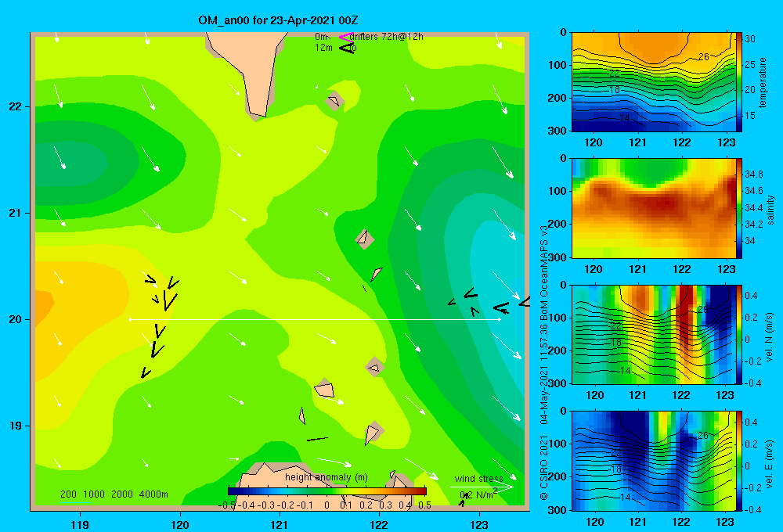Click the white section line at latitude 20
783x532 pixels.
[315, 319]
